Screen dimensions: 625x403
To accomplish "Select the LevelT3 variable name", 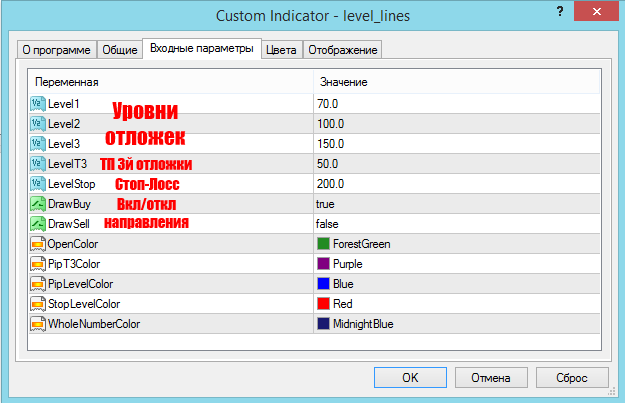I will point(67,163).
